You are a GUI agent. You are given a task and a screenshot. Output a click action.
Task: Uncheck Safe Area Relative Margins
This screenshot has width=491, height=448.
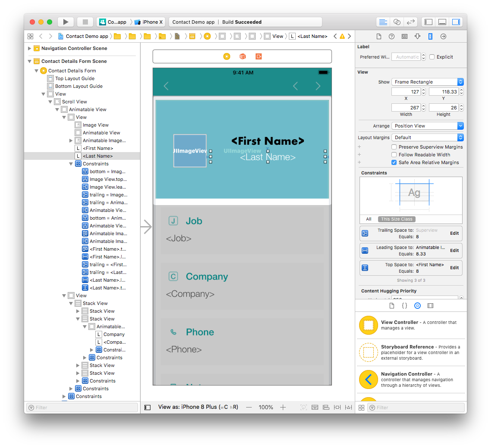point(394,162)
